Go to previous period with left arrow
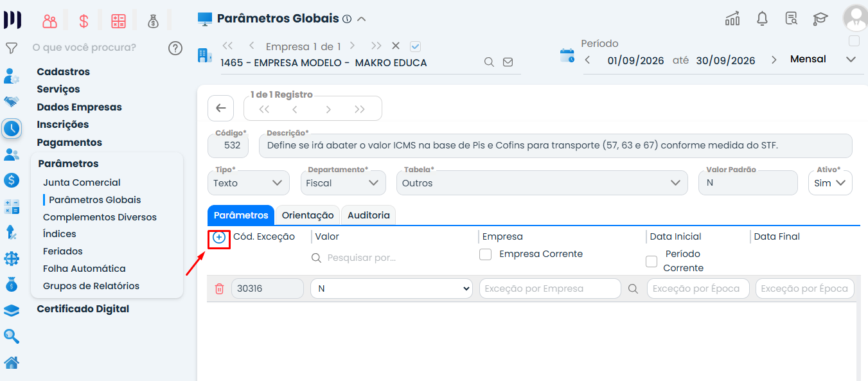 [588, 60]
